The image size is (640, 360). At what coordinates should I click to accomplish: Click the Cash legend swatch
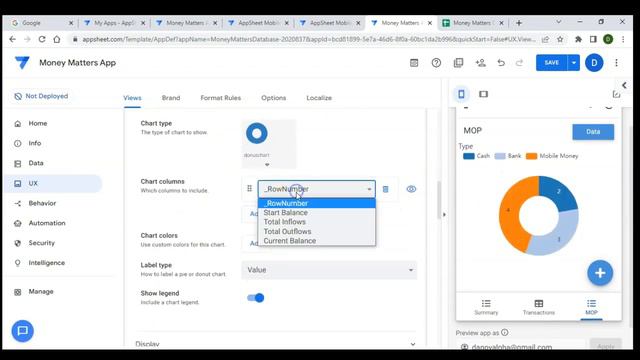pyautogui.click(x=469, y=156)
